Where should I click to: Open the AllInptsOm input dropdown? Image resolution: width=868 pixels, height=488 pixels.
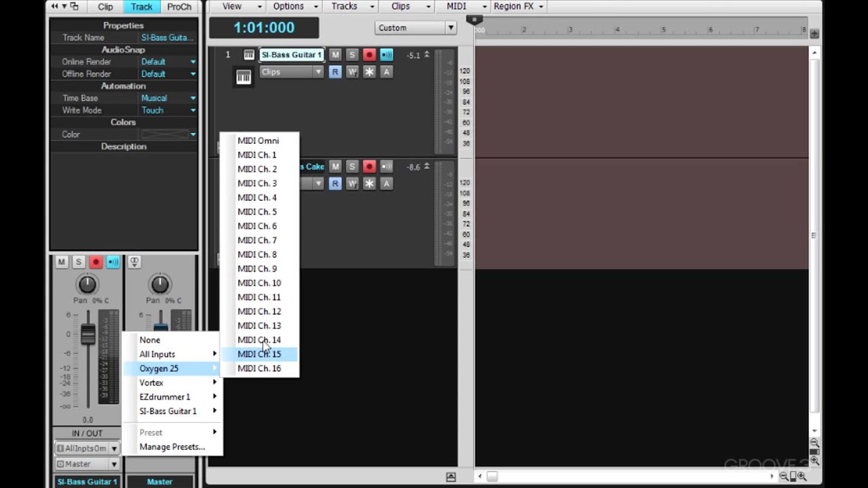point(87,448)
